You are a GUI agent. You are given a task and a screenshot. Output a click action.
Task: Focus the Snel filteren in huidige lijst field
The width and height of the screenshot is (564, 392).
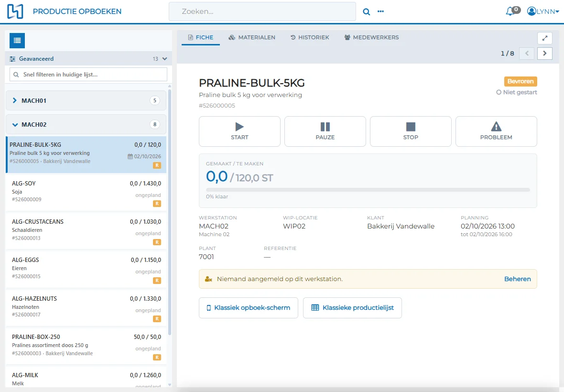click(88, 75)
